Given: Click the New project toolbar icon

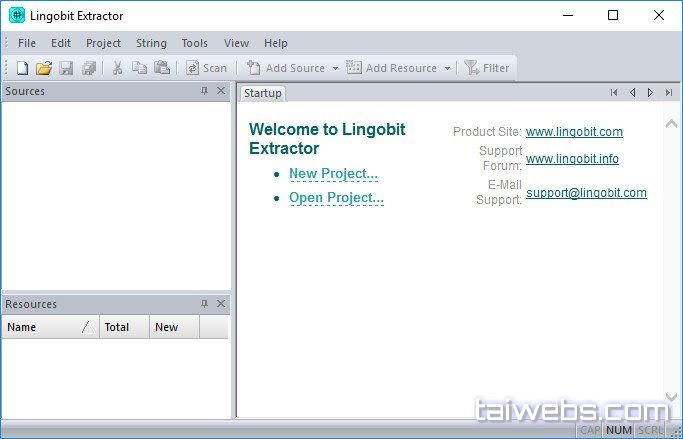Looking at the screenshot, I should [22, 68].
